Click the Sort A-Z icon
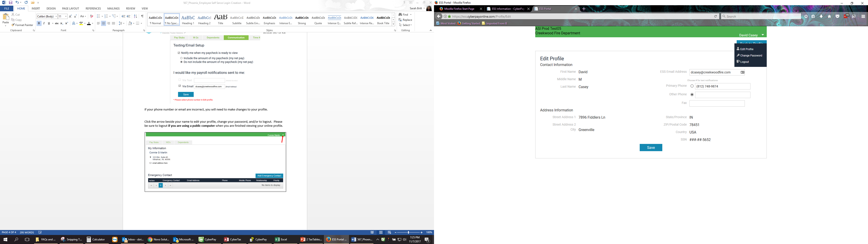Screen dimensions: 868x244 click(x=135, y=16)
